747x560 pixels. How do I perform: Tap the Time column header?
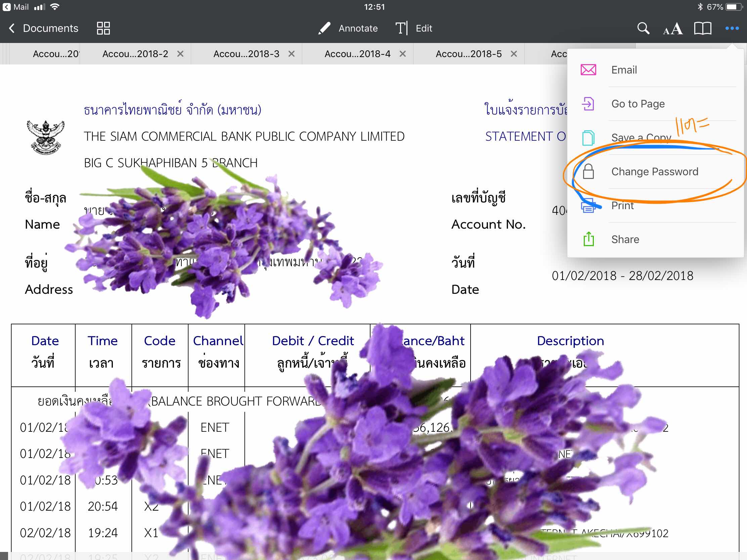pos(102,341)
